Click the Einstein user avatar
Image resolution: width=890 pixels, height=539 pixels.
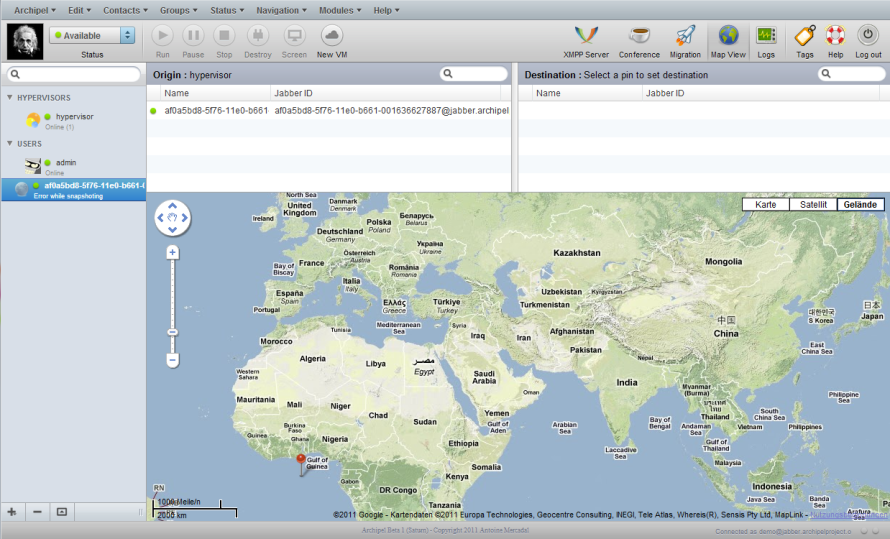coord(24,41)
